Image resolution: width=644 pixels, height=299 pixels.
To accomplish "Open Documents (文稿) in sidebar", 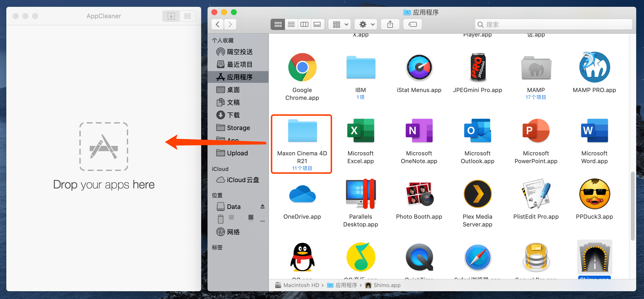I will click(x=238, y=102).
